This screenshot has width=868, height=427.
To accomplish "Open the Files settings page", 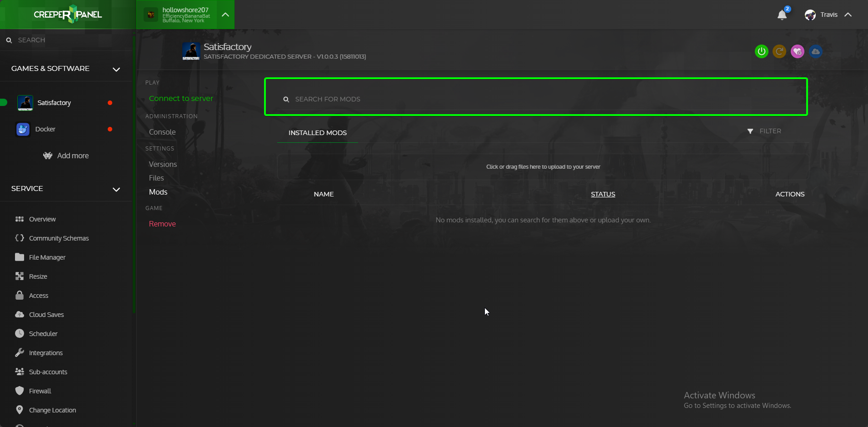I will (156, 178).
